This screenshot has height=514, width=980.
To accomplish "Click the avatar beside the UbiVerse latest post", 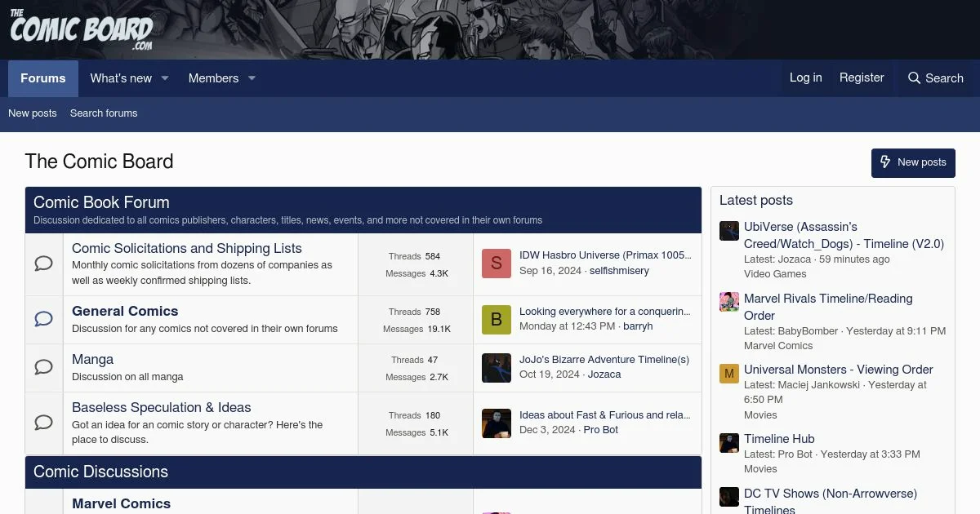I will (x=729, y=231).
